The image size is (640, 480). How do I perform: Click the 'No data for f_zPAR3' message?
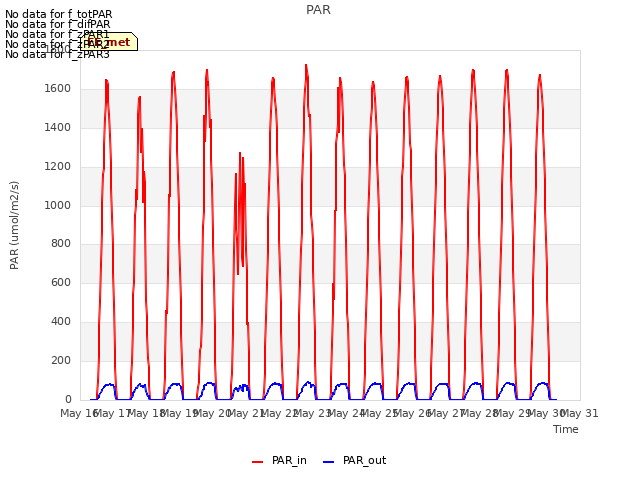point(57,54)
